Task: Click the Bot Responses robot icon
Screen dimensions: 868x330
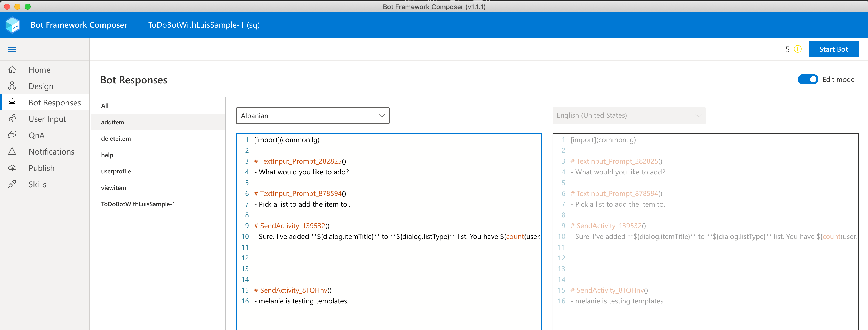Action: click(12, 102)
